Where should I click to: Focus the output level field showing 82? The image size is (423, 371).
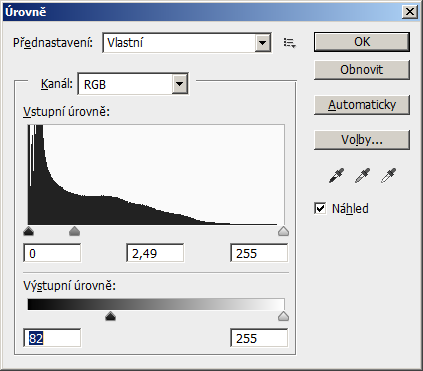(x=52, y=338)
